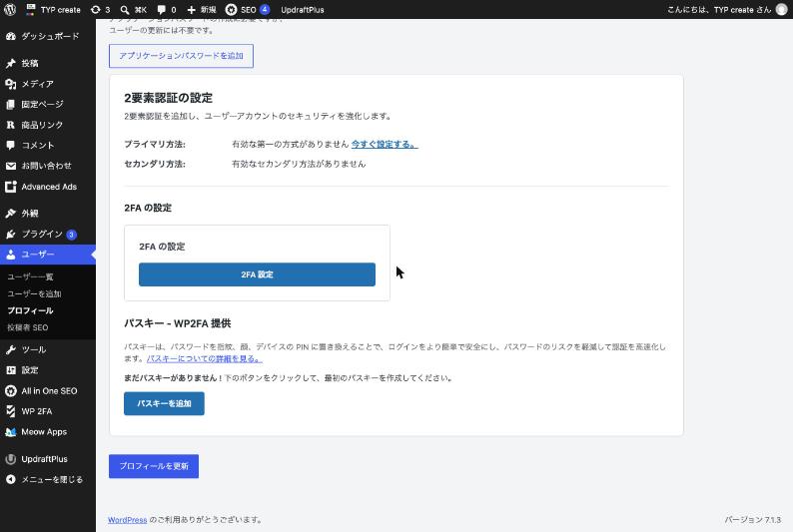Click the プロフィールを更新 button
The width and height of the screenshot is (793, 532).
(154, 466)
